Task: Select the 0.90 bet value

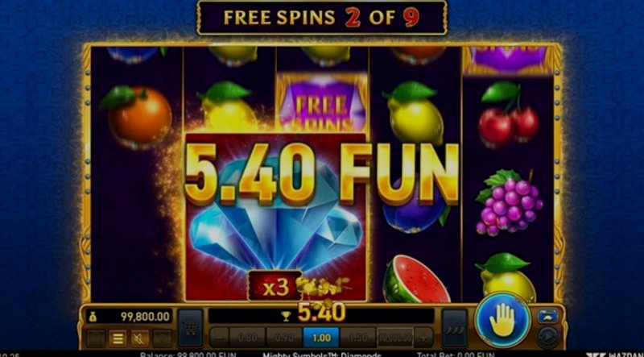Action: pos(284,338)
